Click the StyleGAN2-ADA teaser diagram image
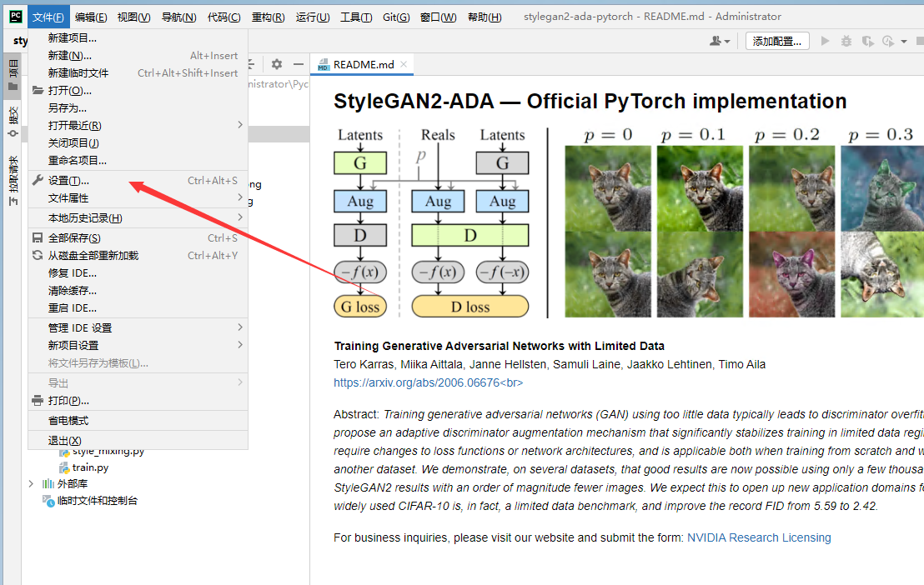 [628, 222]
